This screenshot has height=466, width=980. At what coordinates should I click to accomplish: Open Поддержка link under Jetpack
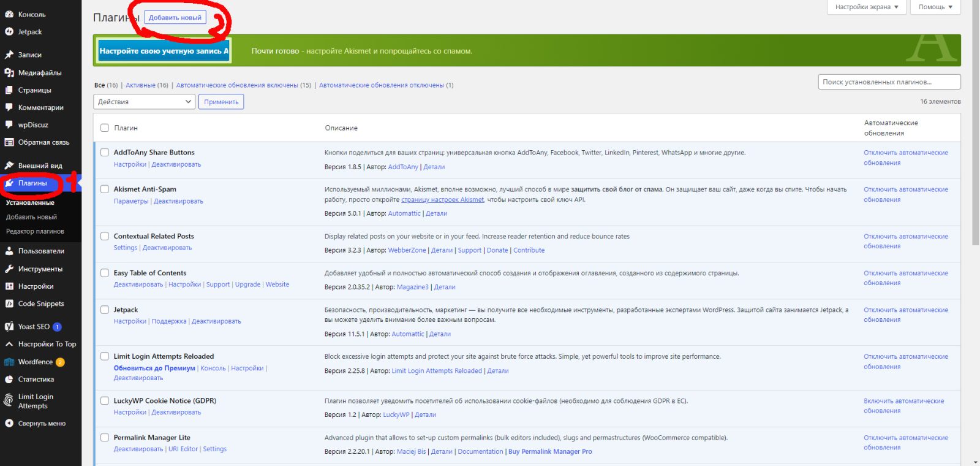pyautogui.click(x=169, y=321)
